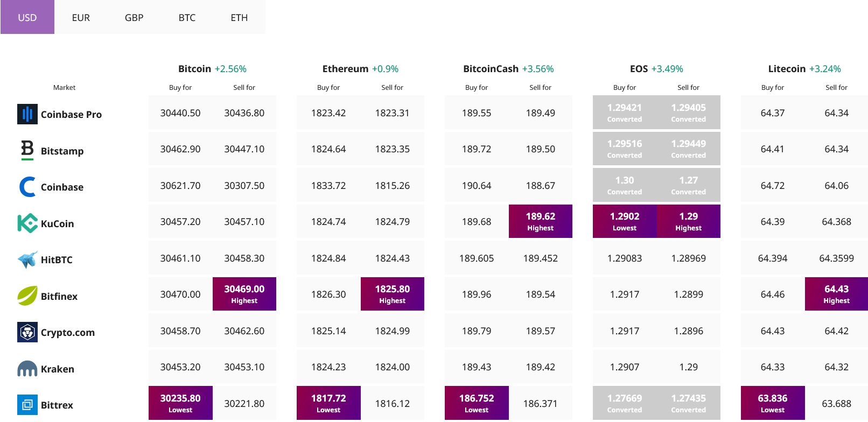The width and height of the screenshot is (868, 422).
Task: Click the Crypto.com shield logo
Action: pyautogui.click(x=27, y=332)
